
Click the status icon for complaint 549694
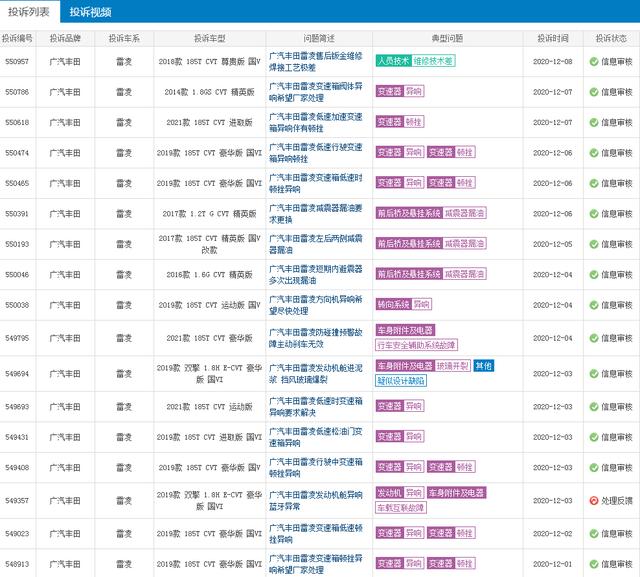[594, 373]
